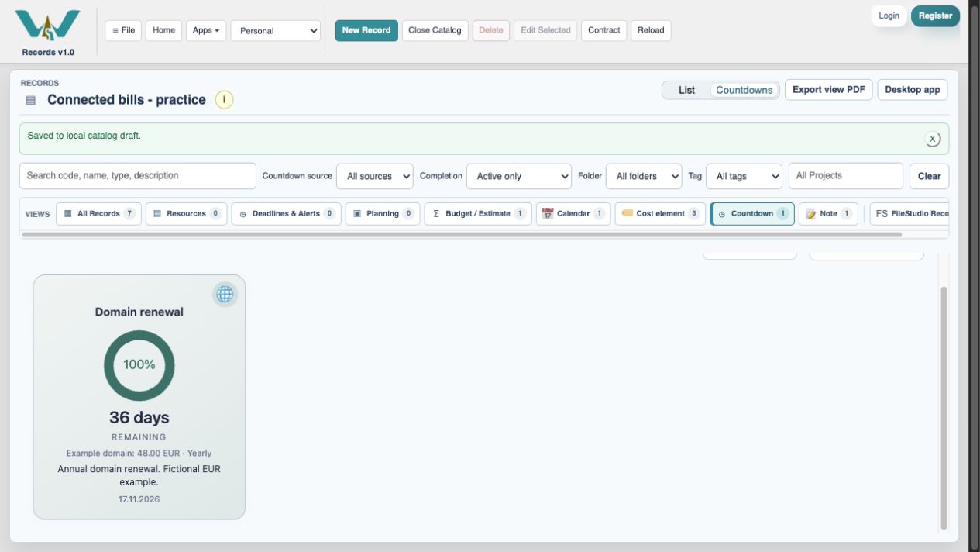Dismiss the 'Saved to local catalog draft' notice
The height and width of the screenshot is (552, 980).
click(933, 139)
